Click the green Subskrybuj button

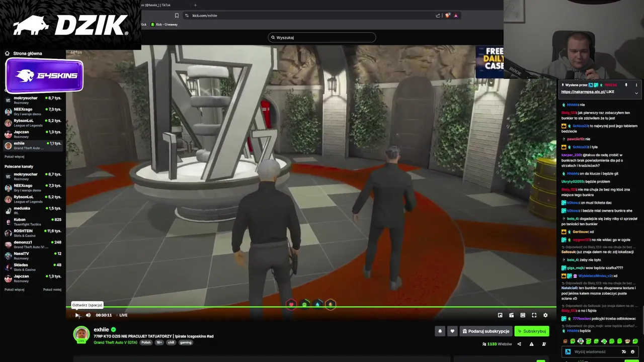pos(532,331)
